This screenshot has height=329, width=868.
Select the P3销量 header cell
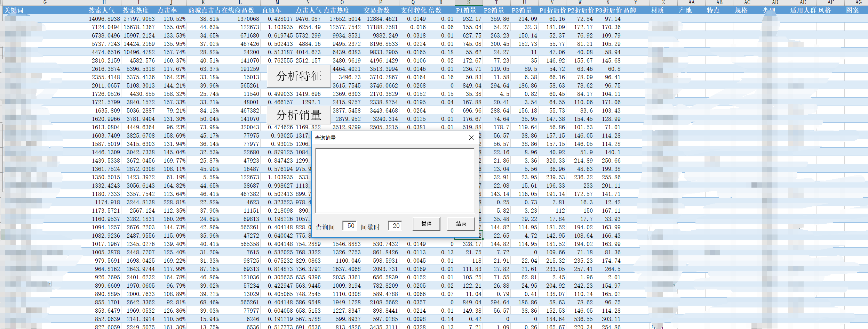click(524, 10)
